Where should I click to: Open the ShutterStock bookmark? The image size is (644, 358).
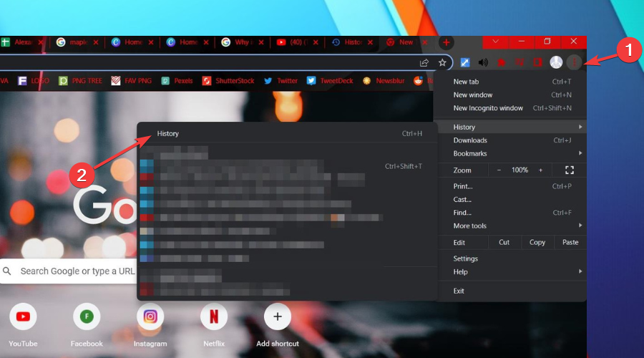click(228, 81)
